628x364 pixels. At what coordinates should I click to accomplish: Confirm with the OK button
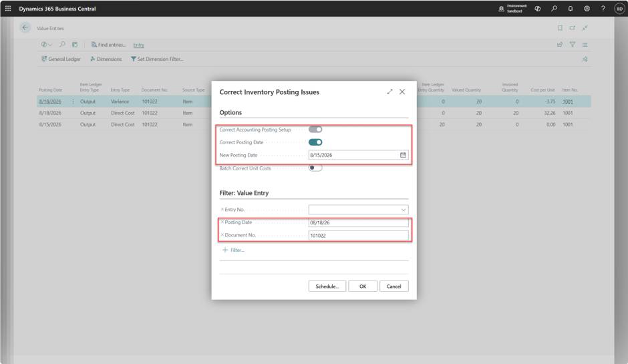click(363, 287)
